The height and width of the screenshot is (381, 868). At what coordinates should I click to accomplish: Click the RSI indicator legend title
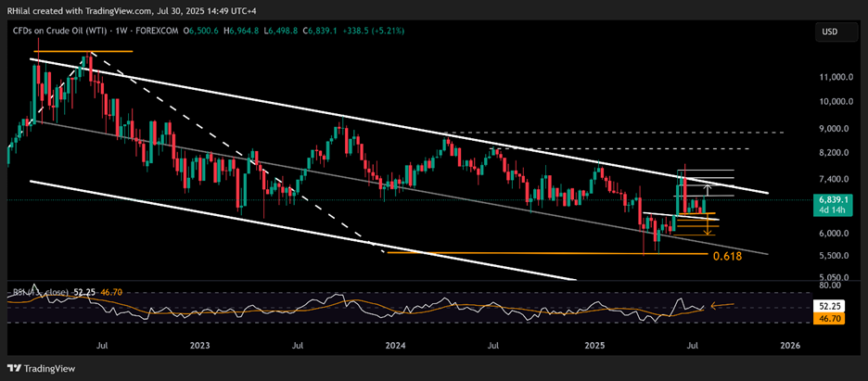(x=39, y=291)
